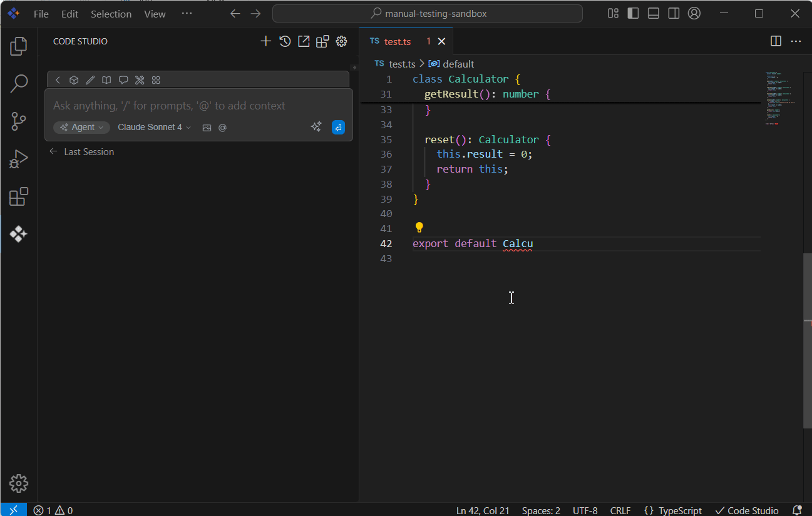Open the Run and Debug view
The height and width of the screenshot is (516, 812).
tap(19, 159)
